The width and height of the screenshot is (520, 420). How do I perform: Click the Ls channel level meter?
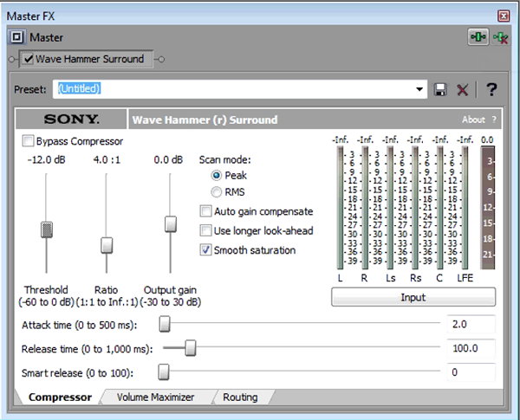coord(390,208)
